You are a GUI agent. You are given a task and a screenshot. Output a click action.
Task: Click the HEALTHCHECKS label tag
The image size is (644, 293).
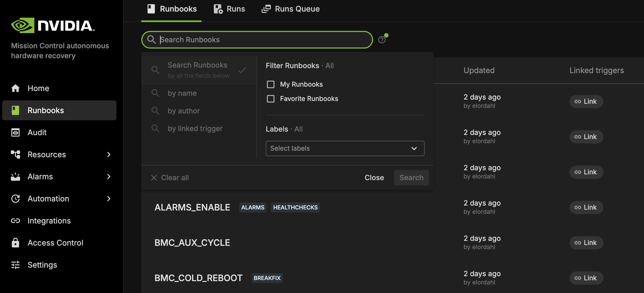point(296,207)
